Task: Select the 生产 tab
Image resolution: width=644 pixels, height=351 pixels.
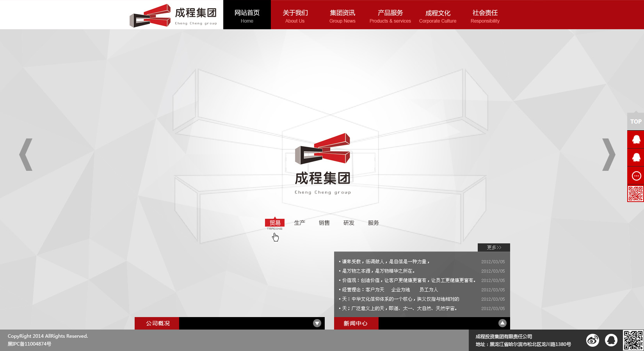Action: coord(299,223)
